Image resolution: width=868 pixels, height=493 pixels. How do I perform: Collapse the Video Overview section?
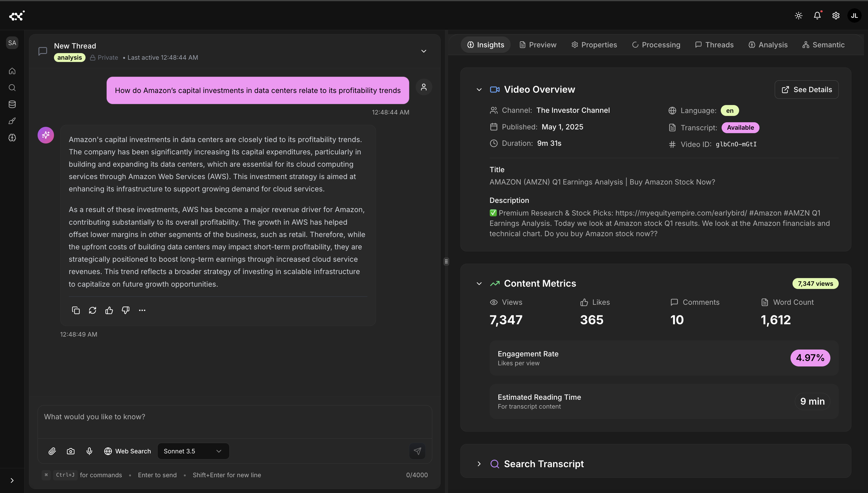[x=479, y=90]
